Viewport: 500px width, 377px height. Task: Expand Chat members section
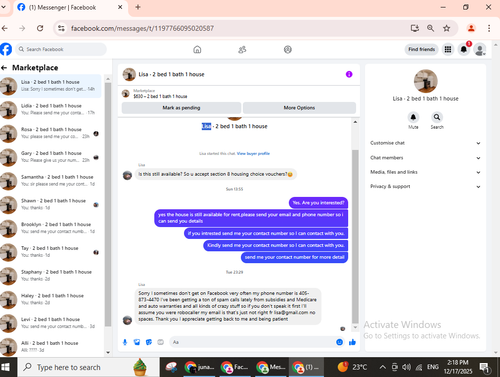425,158
